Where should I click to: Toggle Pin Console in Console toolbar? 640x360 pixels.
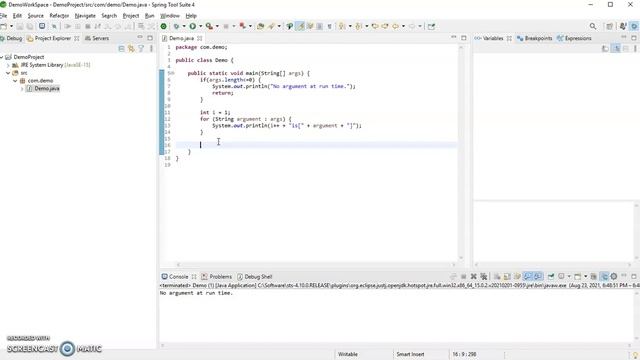pyautogui.click(x=551, y=277)
